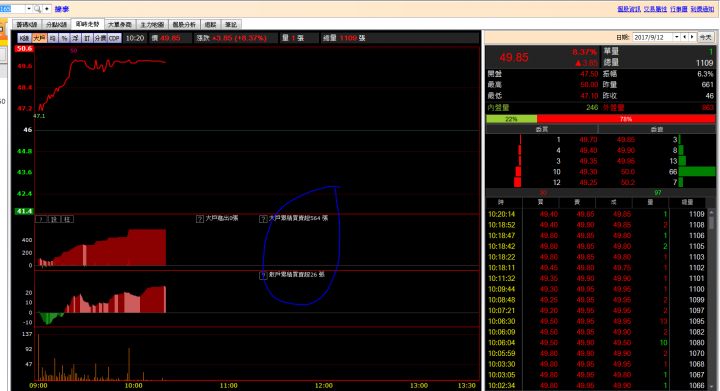The image size is (720, 391).
Task: Click the 41.4 green bottom price axis label
Action: tap(24, 211)
